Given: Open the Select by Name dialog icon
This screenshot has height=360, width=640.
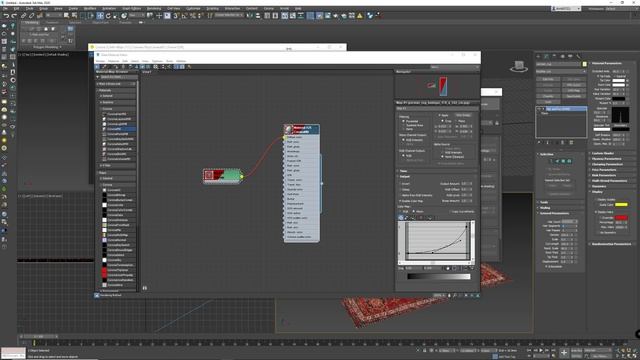Looking at the screenshot, I should (74, 16).
